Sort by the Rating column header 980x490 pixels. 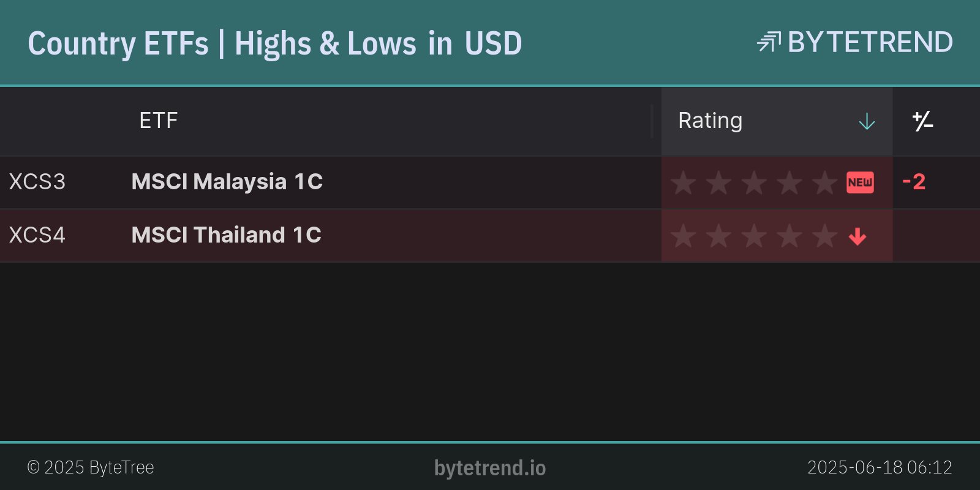point(710,121)
